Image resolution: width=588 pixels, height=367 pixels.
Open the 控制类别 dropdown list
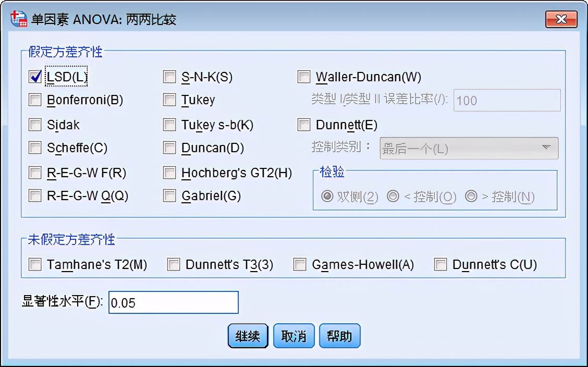point(469,149)
